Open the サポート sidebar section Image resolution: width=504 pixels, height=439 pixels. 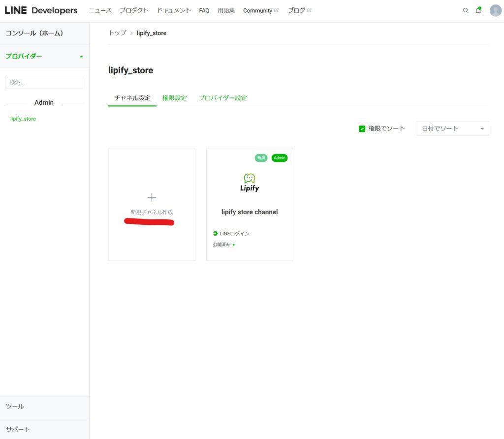(x=44, y=429)
